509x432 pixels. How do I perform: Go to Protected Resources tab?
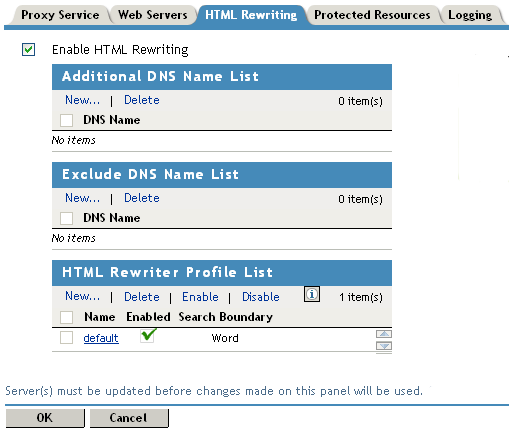point(372,15)
